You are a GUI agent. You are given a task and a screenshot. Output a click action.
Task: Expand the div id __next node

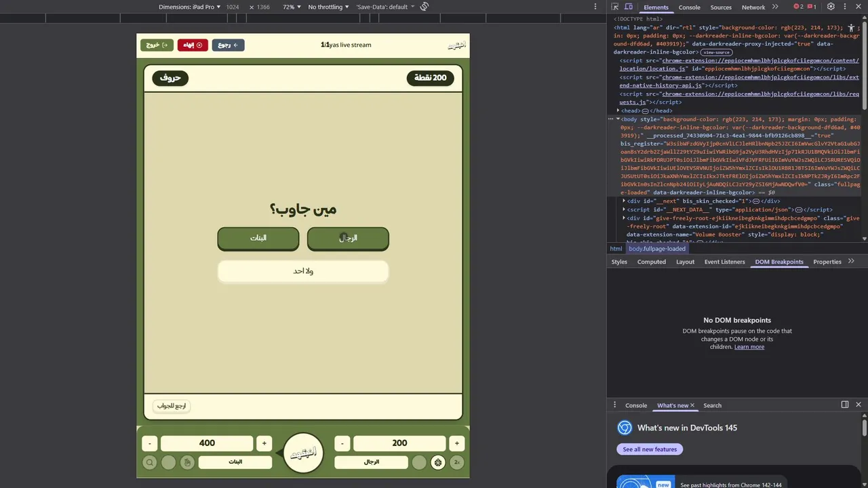624,201
